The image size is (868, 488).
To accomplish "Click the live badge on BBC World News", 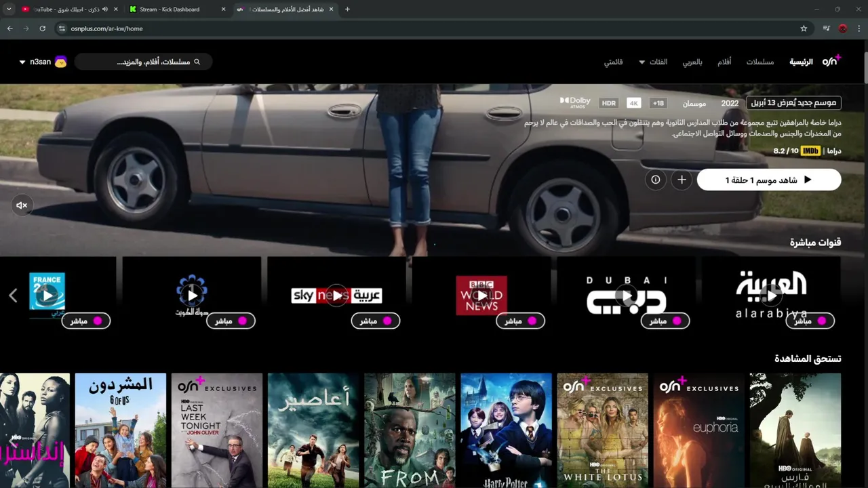I will coord(520,321).
